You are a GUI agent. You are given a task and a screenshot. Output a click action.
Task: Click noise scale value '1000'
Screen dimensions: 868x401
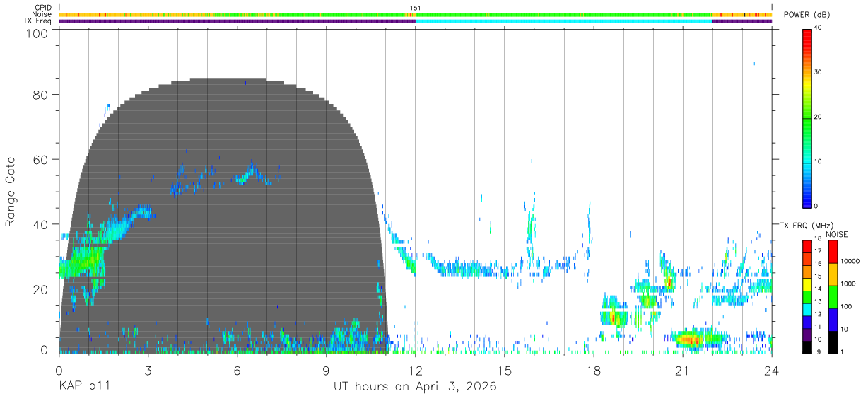(848, 284)
